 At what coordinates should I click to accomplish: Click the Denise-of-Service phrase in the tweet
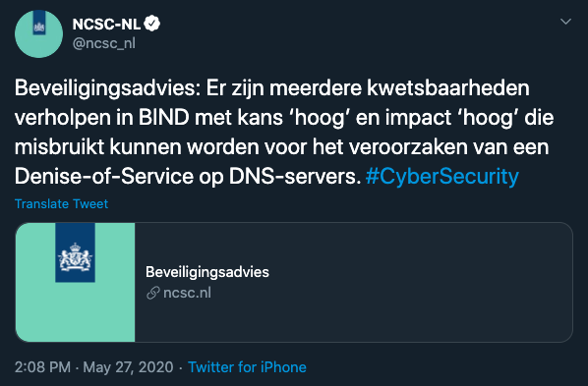(x=104, y=177)
